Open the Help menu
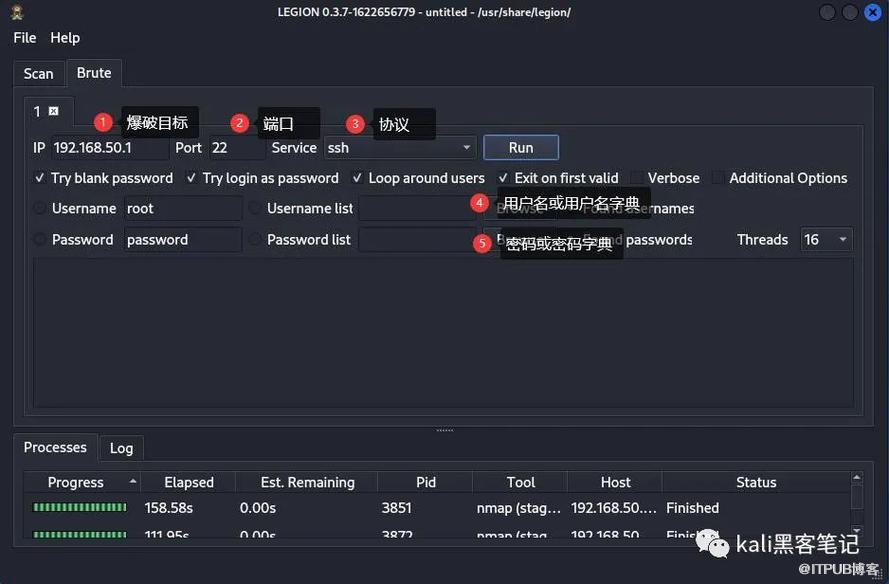Image resolution: width=889 pixels, height=584 pixels. click(x=65, y=38)
